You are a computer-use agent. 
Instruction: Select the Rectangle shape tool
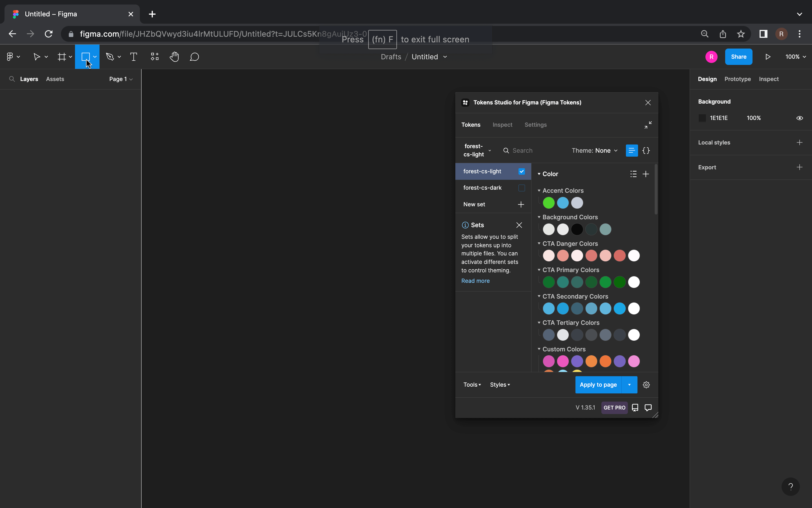(x=85, y=57)
